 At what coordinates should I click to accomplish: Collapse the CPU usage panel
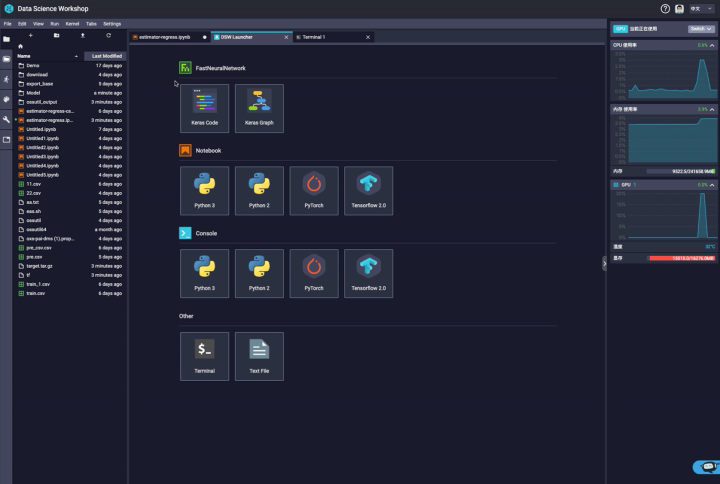712,45
